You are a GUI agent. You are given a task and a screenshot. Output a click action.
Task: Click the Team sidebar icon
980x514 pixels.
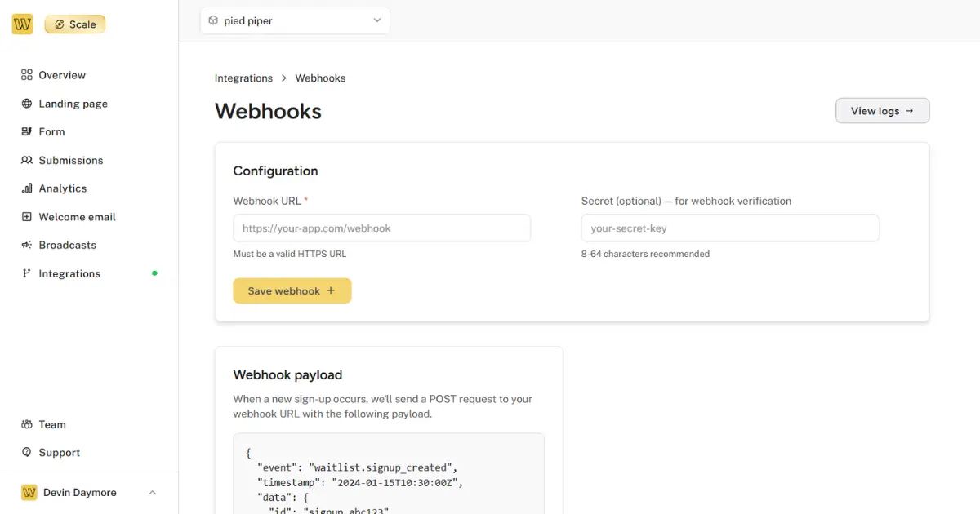(27, 424)
